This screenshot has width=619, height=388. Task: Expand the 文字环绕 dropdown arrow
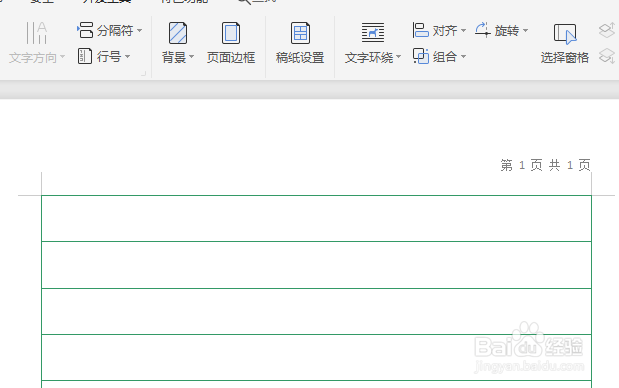point(398,58)
